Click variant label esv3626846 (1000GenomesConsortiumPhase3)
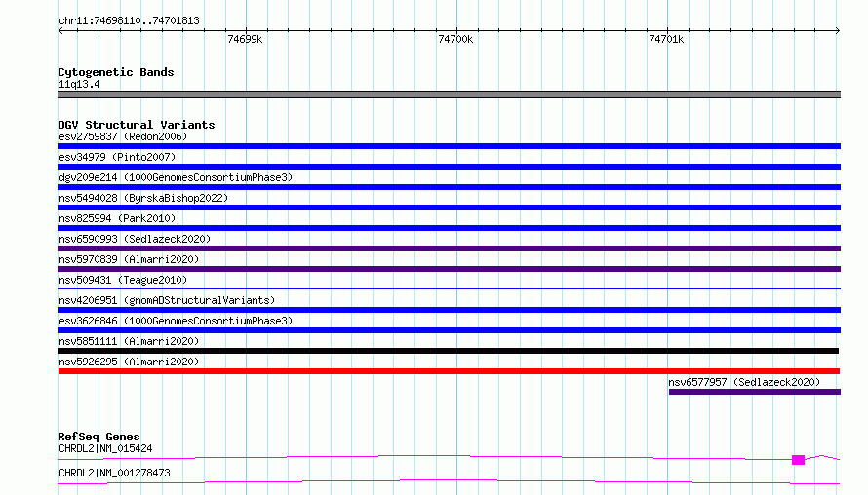Screen dimensions: 868x495 click(176, 321)
